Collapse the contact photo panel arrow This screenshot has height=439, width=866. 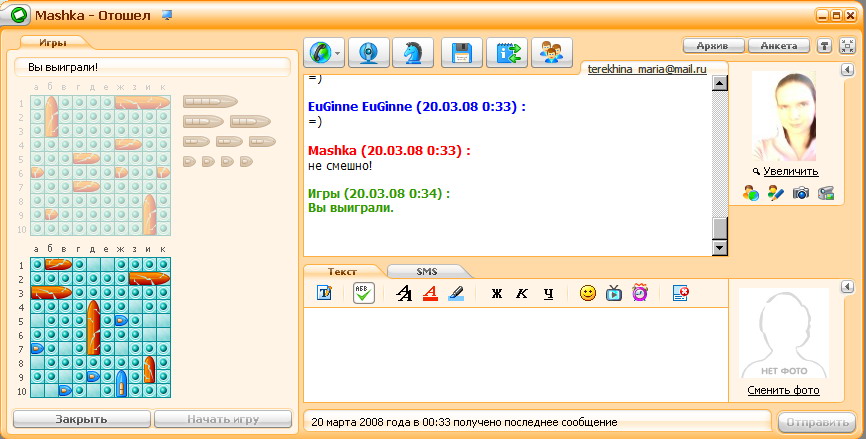coord(848,70)
